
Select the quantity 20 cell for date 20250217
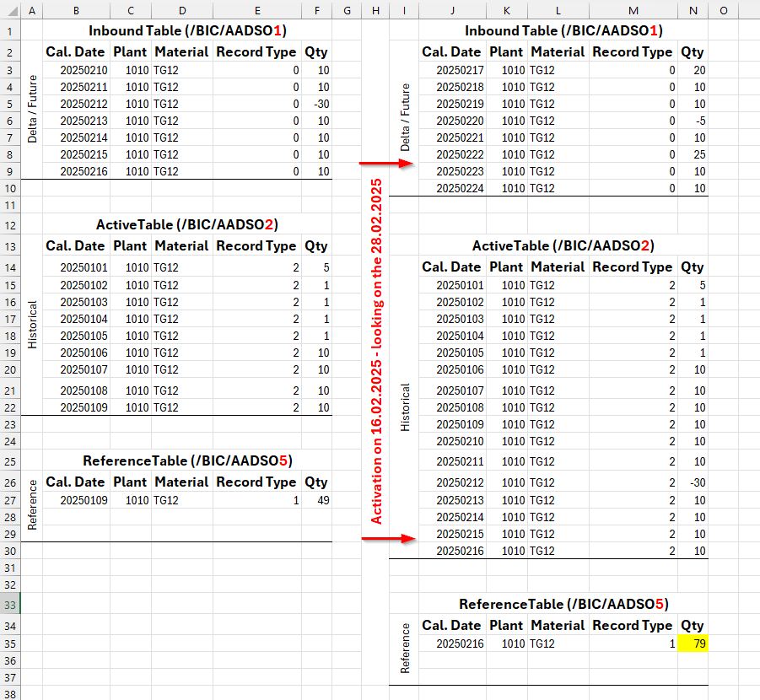[693, 70]
